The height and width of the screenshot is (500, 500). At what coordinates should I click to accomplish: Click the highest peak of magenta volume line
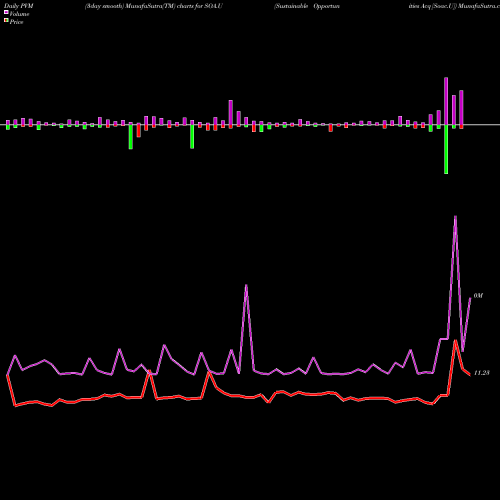(455, 217)
